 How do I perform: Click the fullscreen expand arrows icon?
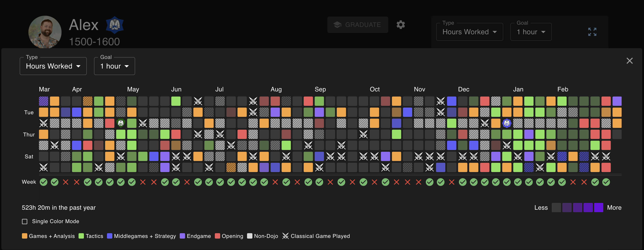[592, 32]
